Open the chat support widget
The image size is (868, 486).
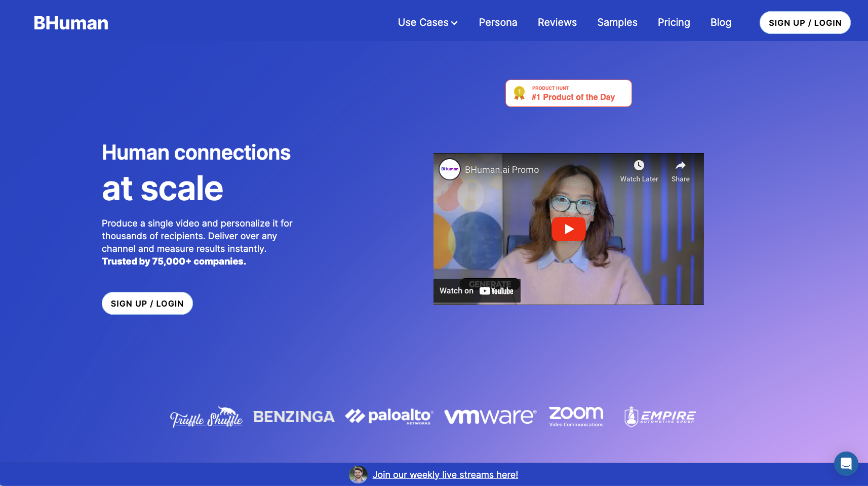[x=846, y=463]
